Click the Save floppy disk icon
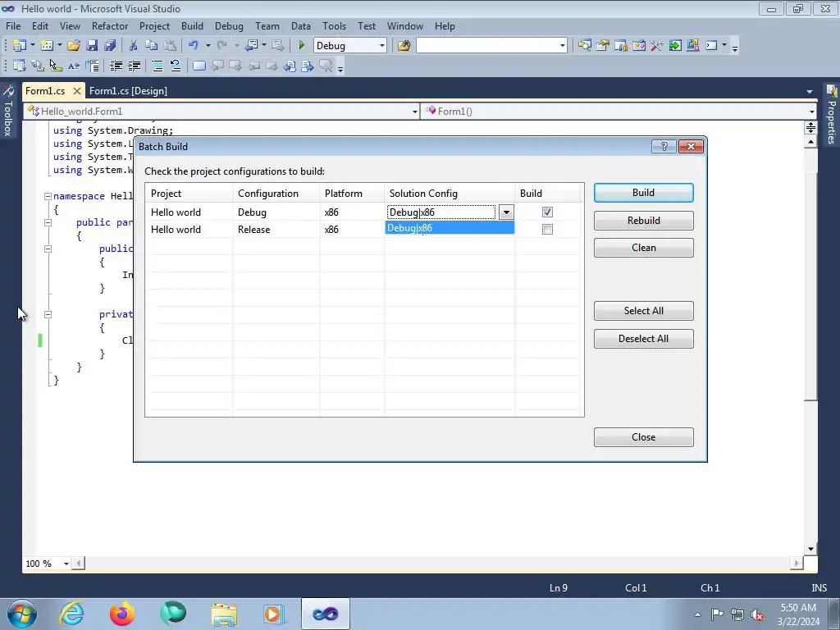Viewport: 840px width, 630px height. [92, 46]
